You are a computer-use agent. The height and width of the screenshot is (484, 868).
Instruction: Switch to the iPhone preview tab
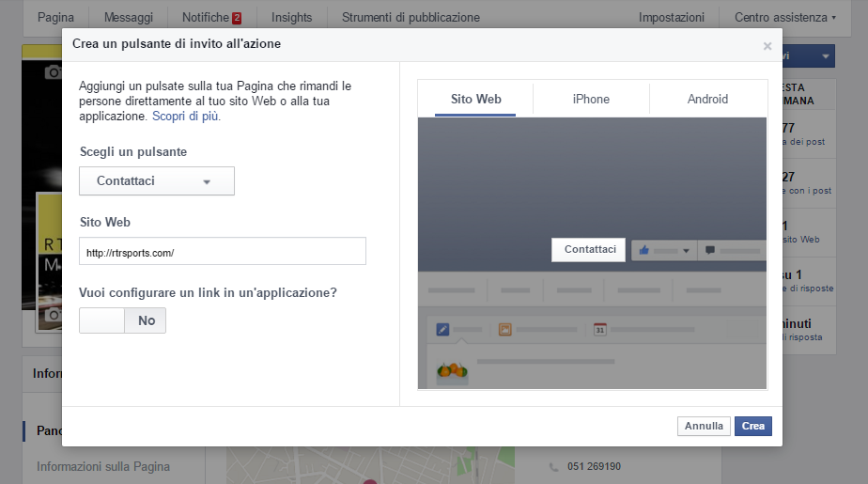591,99
